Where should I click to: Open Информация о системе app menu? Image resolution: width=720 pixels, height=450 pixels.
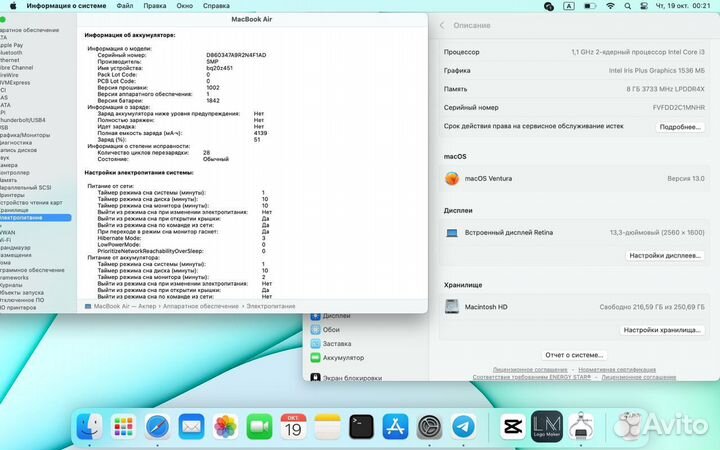(x=66, y=6)
